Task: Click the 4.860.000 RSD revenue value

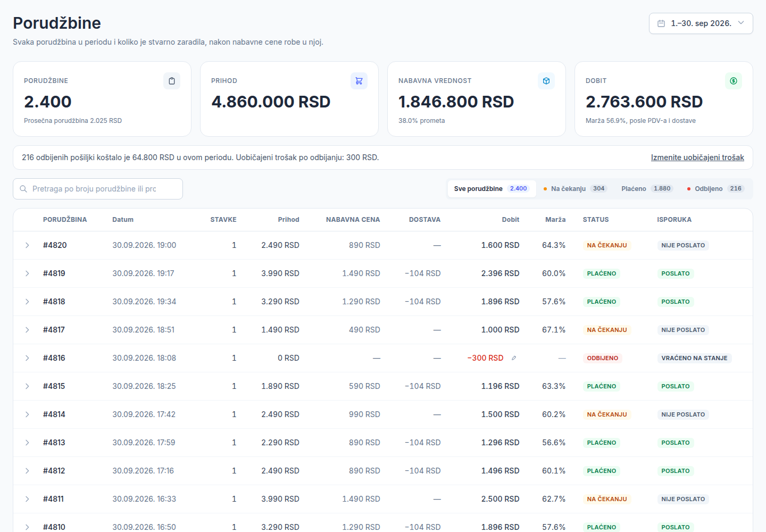Action: point(271,102)
